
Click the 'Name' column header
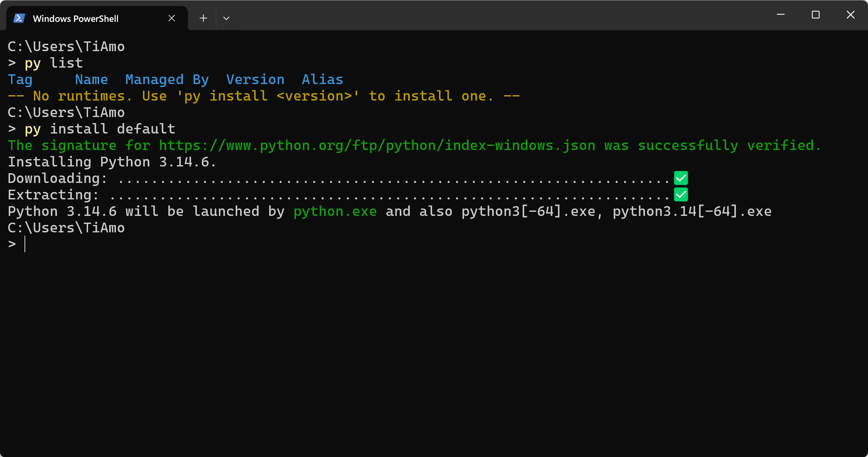click(x=92, y=80)
